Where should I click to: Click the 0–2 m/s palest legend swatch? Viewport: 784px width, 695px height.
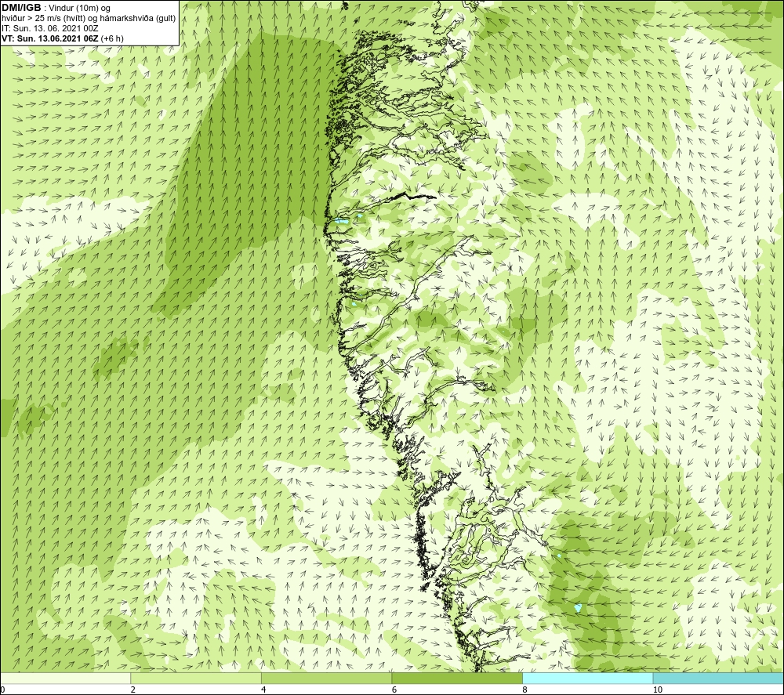pos(66,679)
